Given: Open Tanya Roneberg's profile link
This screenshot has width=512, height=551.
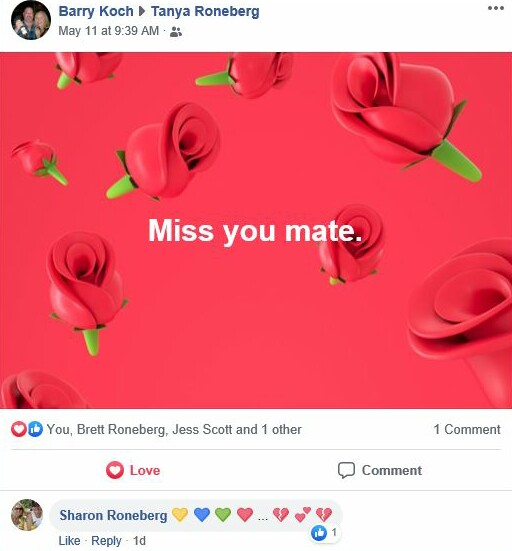Looking at the screenshot, I should (x=205, y=11).
